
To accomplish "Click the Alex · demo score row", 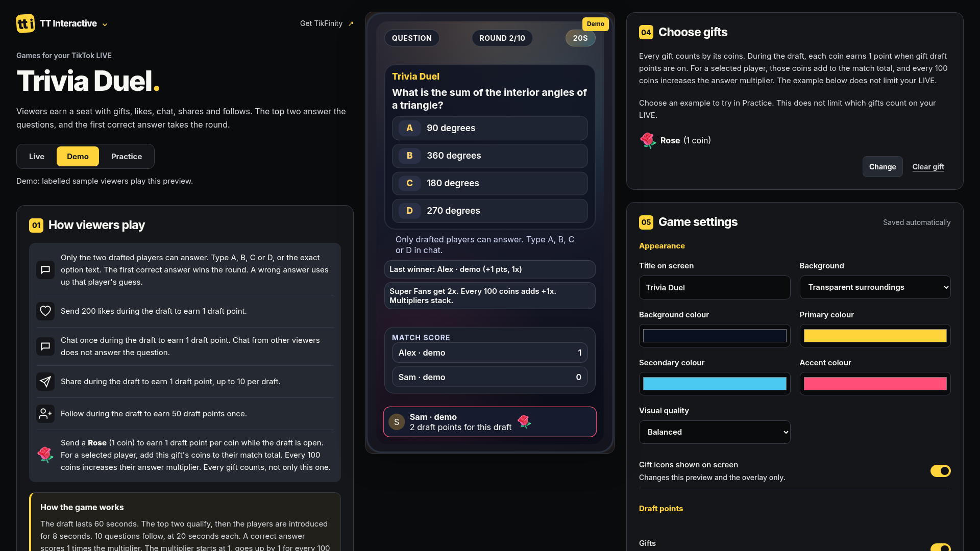I will (x=489, y=353).
